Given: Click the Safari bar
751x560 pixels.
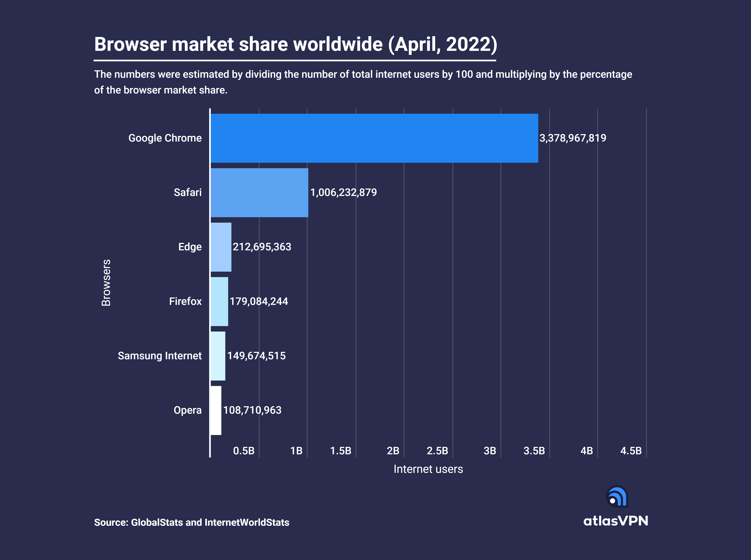Looking at the screenshot, I should 259,193.
